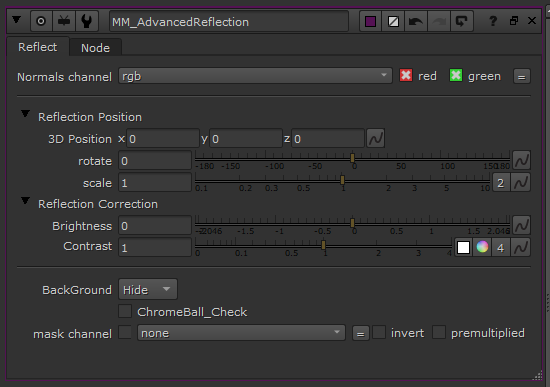
Task: Open animation menu for scale
Action: tap(521, 182)
